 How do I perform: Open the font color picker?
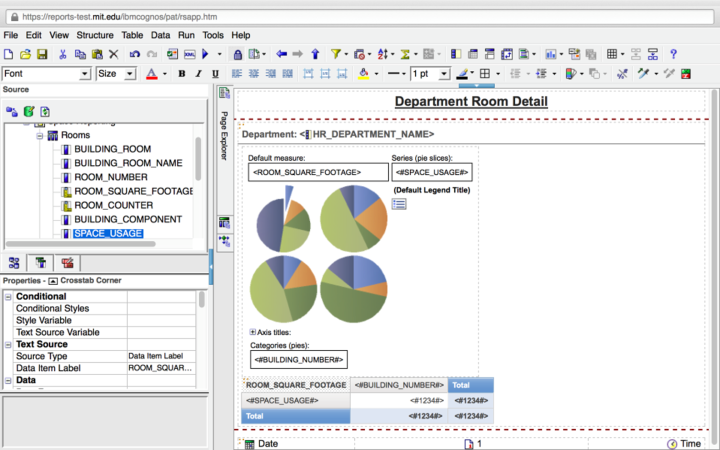pos(151,74)
